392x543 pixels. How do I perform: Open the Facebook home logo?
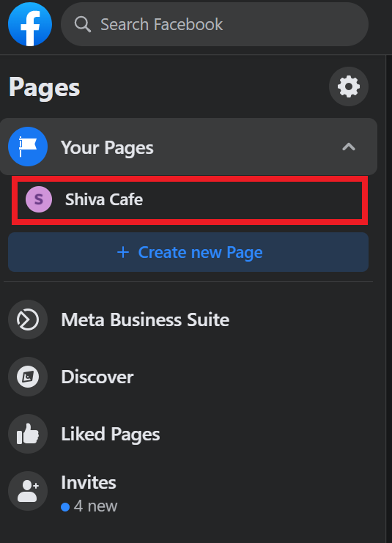coord(30,24)
